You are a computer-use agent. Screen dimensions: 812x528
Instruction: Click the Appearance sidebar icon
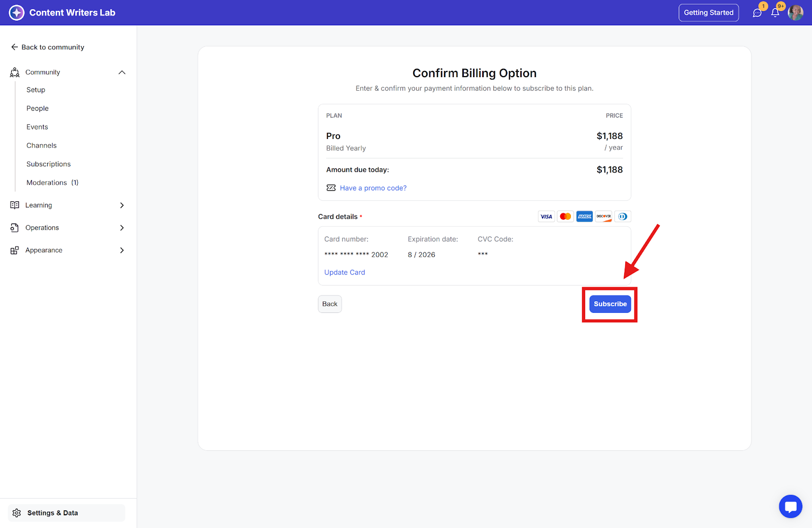[15, 250]
